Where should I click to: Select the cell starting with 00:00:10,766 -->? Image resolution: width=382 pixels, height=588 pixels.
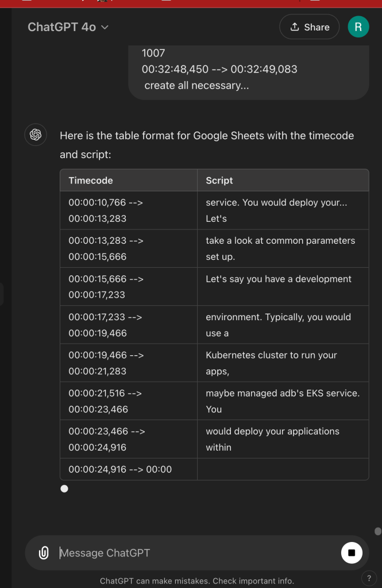(x=129, y=210)
